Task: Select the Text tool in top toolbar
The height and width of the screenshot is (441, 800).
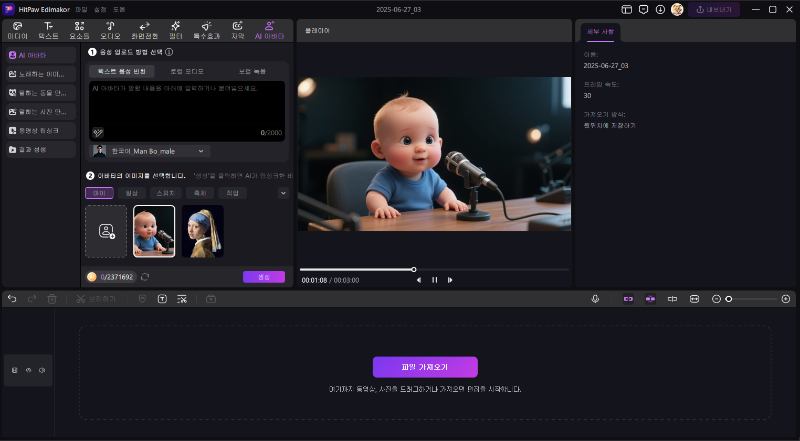Action: tap(48, 29)
